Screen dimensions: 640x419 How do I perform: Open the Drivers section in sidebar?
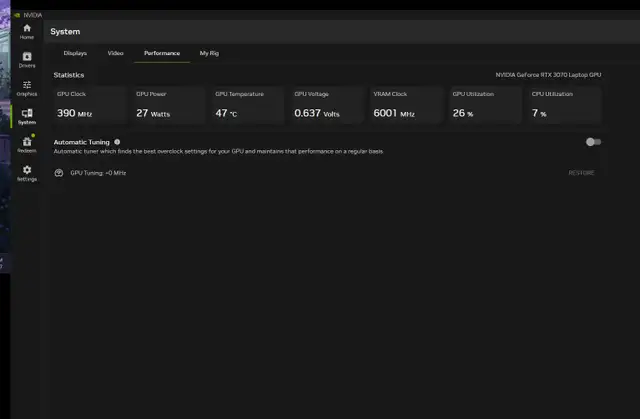(27, 60)
